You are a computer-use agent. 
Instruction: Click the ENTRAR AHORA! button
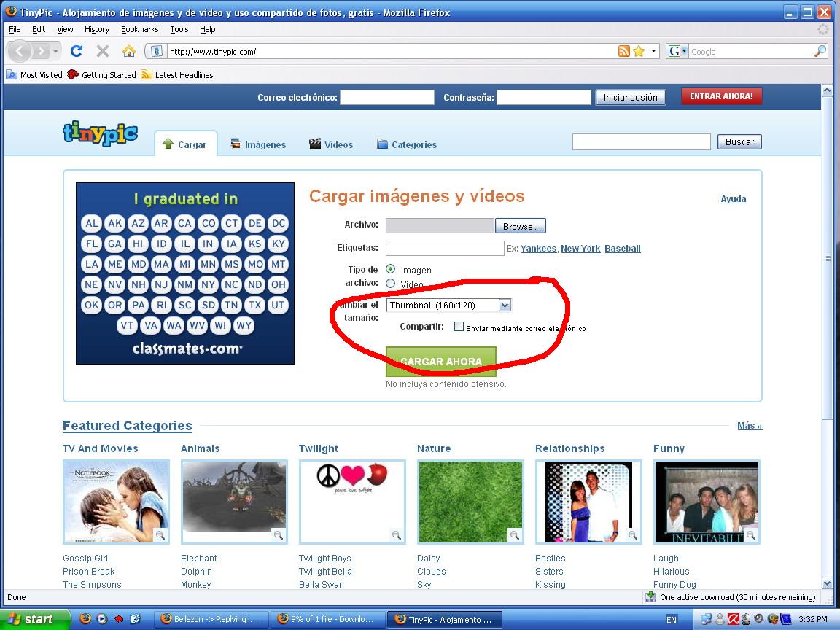721,96
